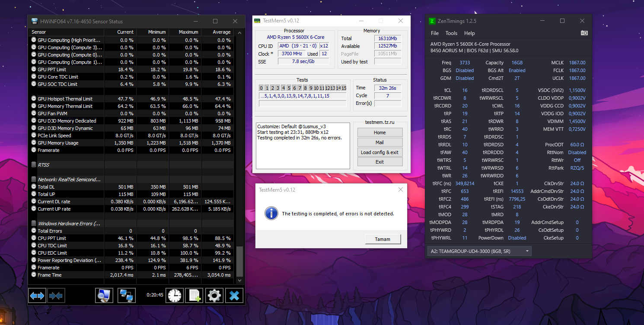Click the VDIMM value 1,4500V in ZenTimings
Screen dimensions: 644x325
pyautogui.click(x=577, y=122)
